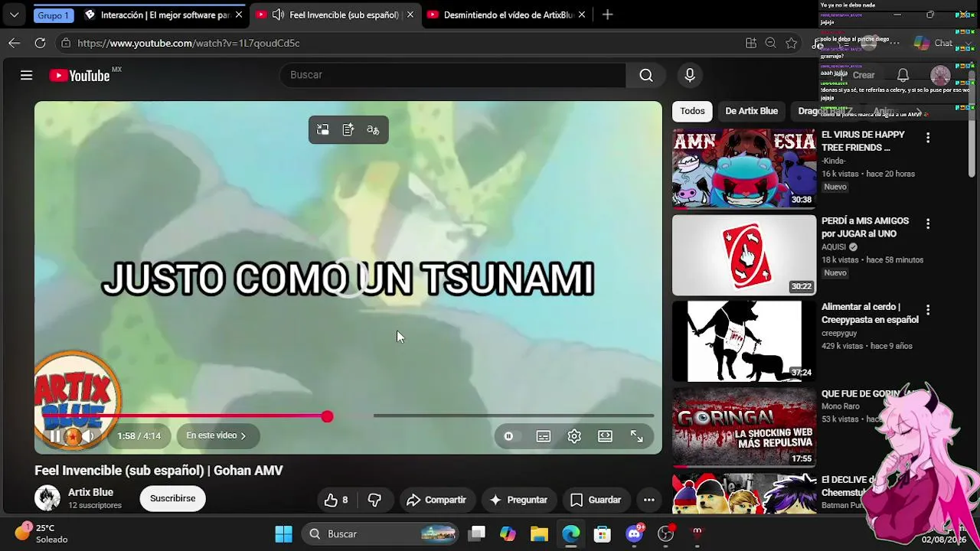Toggle subtitles with the captions button

coord(544,436)
